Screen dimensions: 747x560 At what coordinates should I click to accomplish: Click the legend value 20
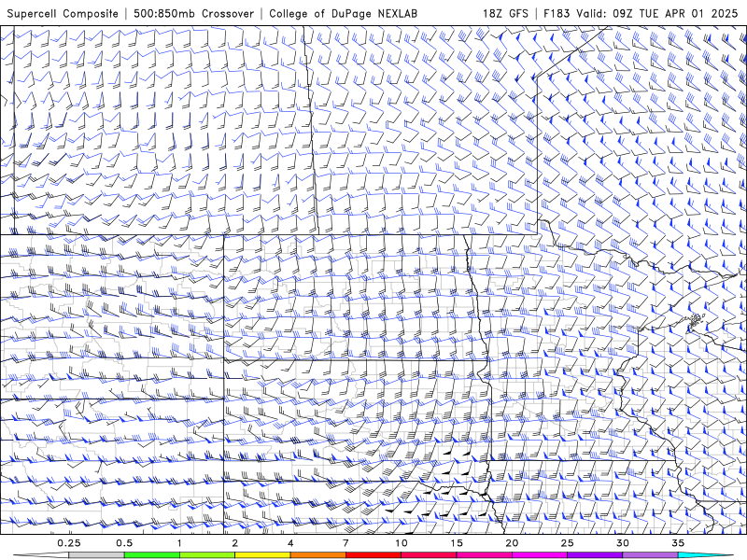point(512,543)
